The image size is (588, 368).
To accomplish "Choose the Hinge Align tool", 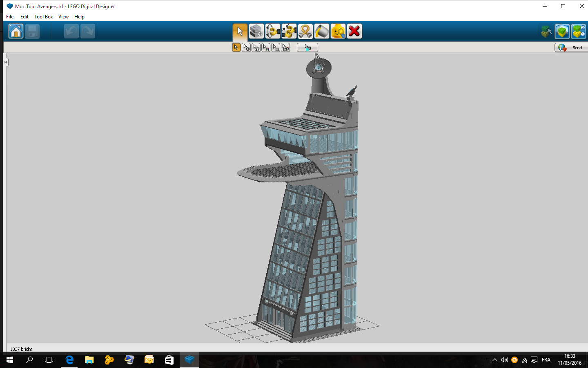I will [289, 31].
